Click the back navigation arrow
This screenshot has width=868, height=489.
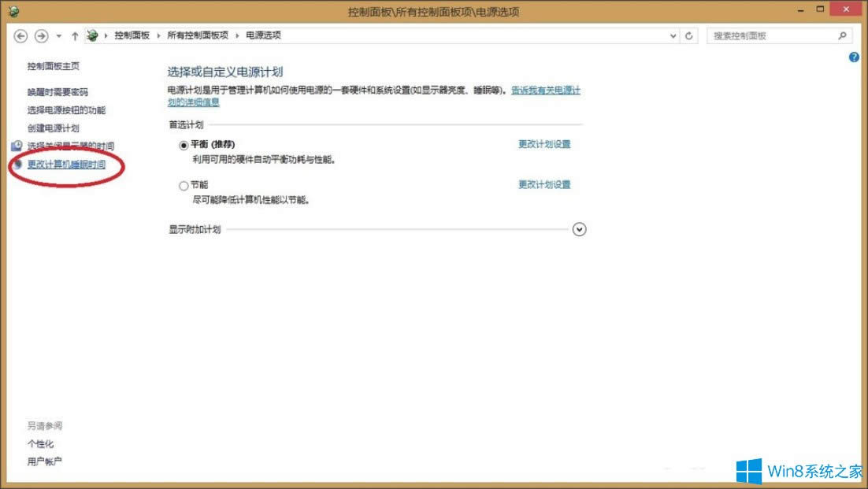(x=20, y=35)
